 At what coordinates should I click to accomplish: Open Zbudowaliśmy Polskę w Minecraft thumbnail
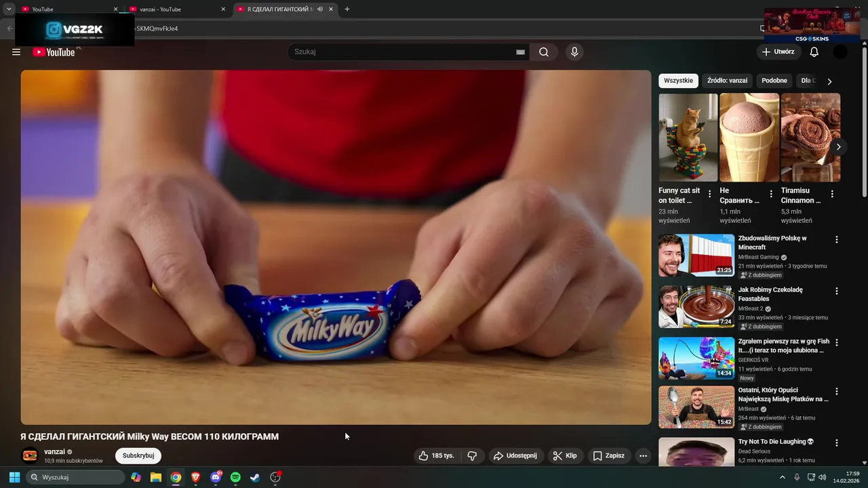point(696,256)
